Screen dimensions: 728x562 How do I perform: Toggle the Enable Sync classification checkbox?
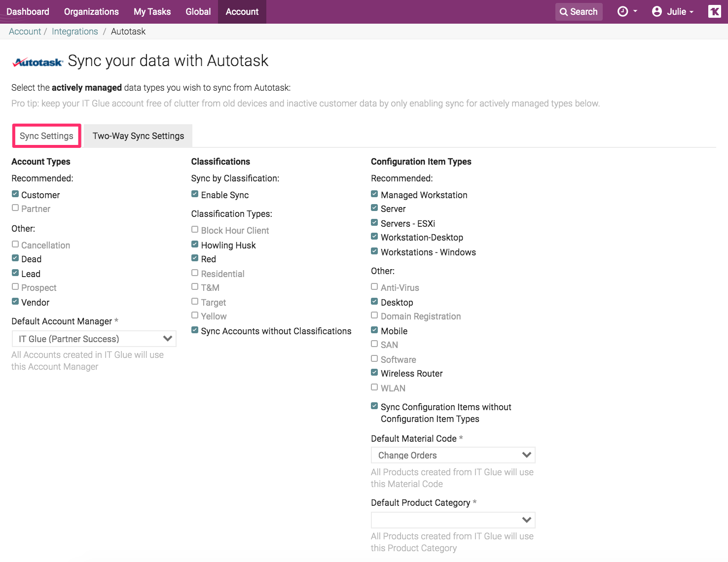coord(195,194)
